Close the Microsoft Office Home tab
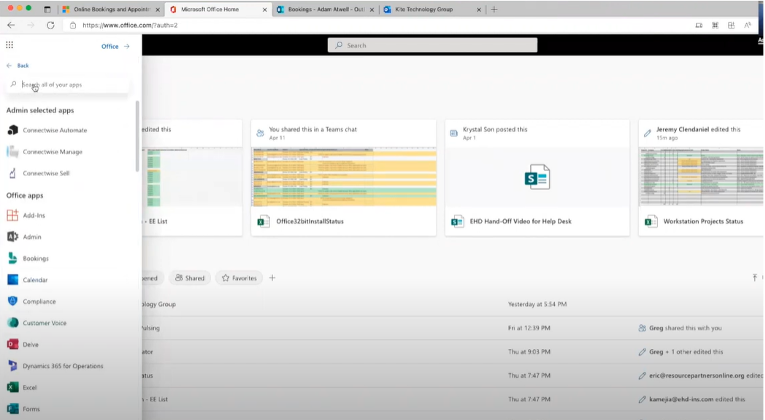This screenshot has width=765, height=420. click(264, 9)
